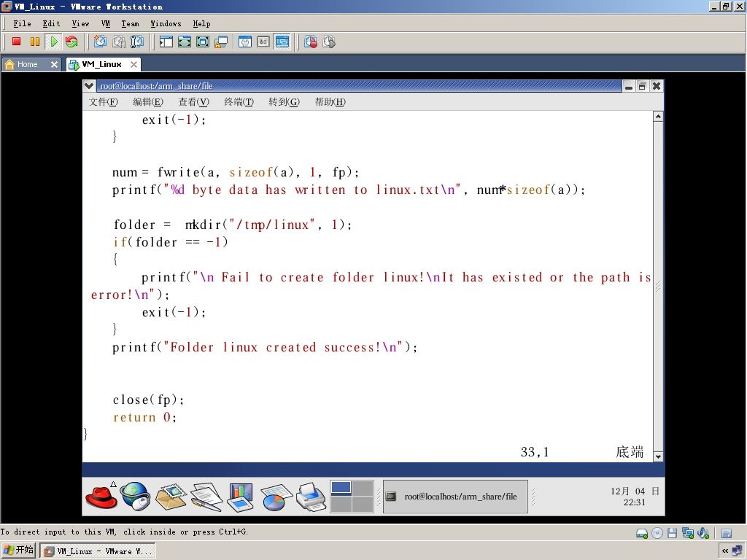Click the Unity mode windows icon with warning

coord(221,42)
